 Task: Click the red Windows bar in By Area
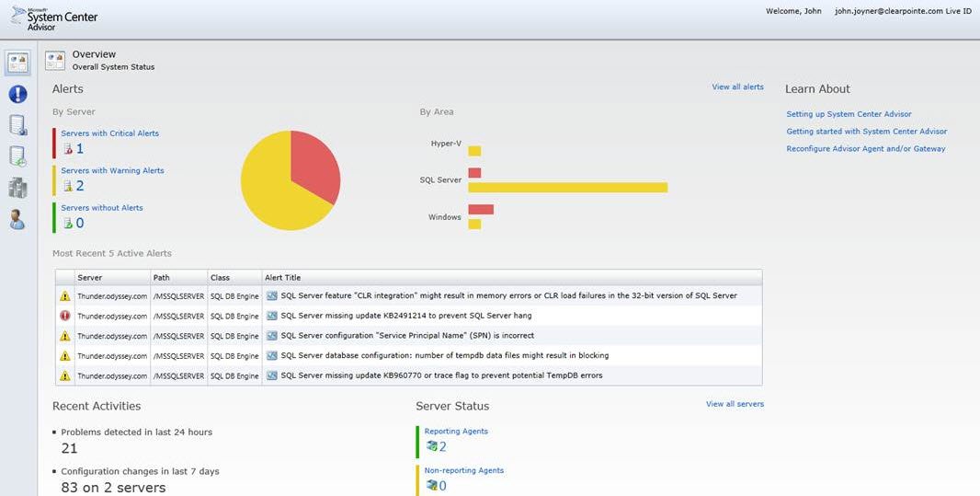(481, 210)
